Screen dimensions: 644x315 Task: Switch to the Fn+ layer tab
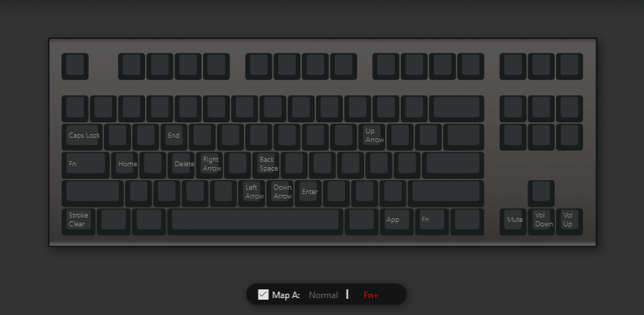(x=371, y=295)
